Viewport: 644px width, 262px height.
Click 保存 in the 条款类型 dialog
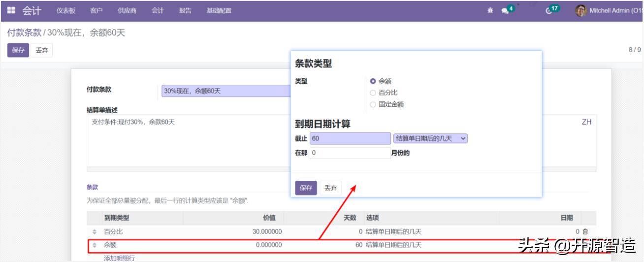coord(306,188)
